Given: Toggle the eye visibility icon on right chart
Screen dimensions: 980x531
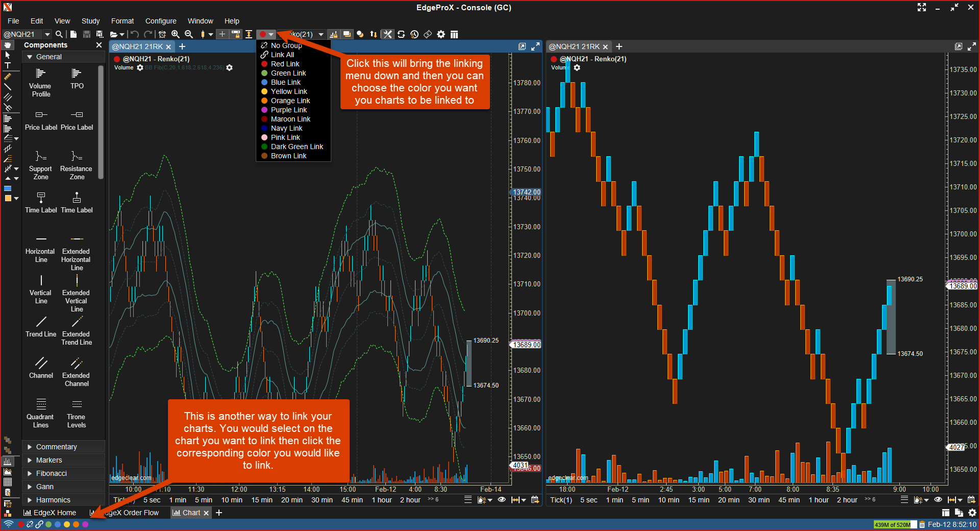Looking at the screenshot, I should [x=938, y=500].
